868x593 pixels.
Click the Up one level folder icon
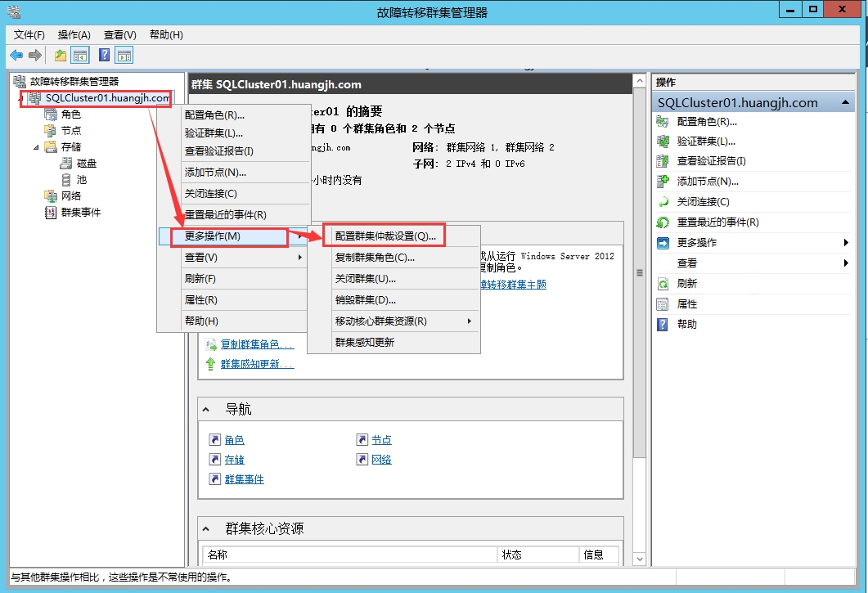[61, 55]
